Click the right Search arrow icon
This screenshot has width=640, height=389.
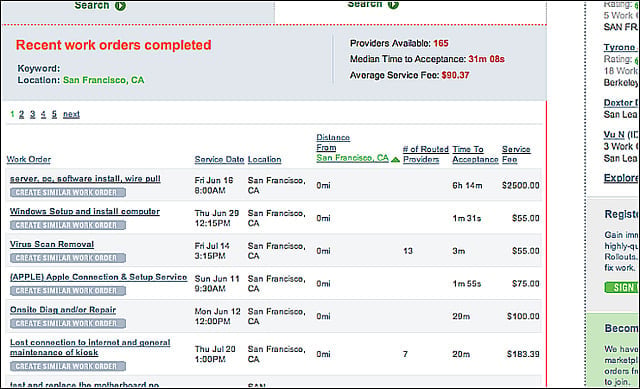393,4
